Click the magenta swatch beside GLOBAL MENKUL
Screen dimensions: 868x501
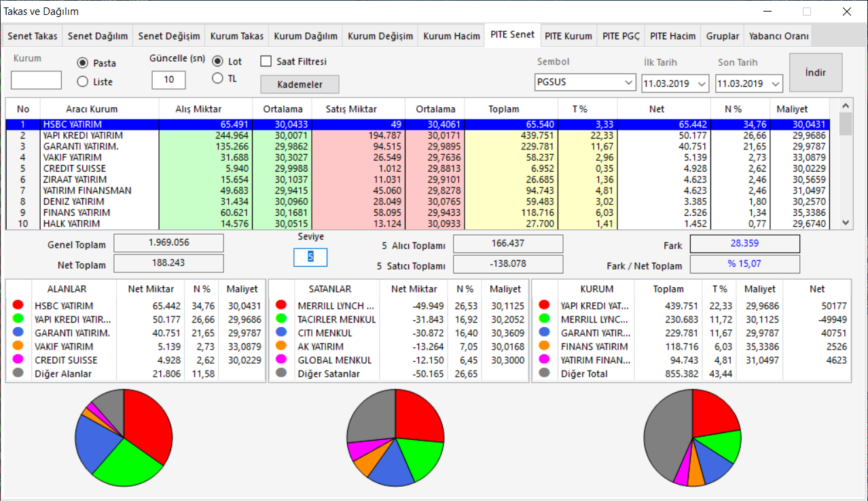281,360
